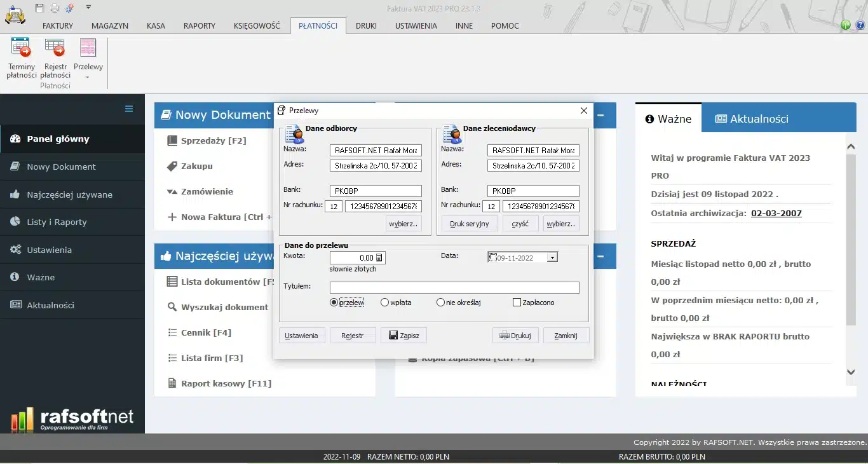
Task: Click the save icon in quick access toolbar
Action: [x=40, y=8]
